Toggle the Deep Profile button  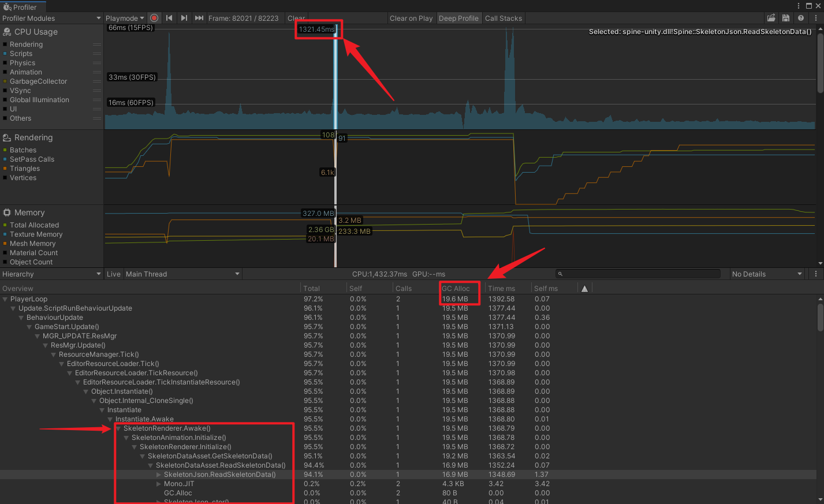[x=458, y=18]
